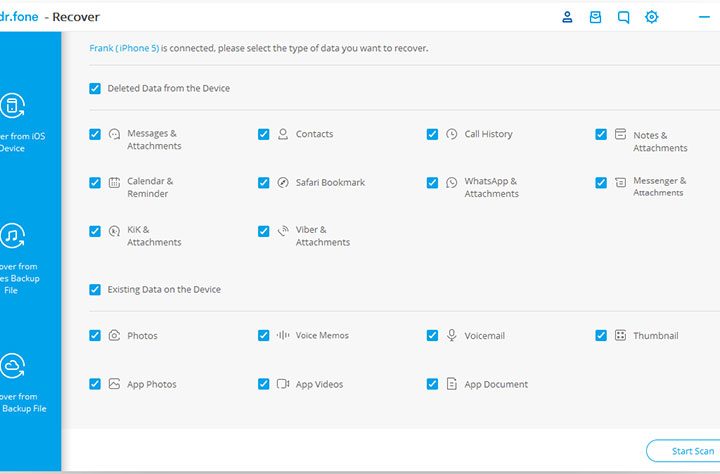Image resolution: width=720 pixels, height=474 pixels.
Task: Open the account profile icon
Action: click(x=568, y=17)
